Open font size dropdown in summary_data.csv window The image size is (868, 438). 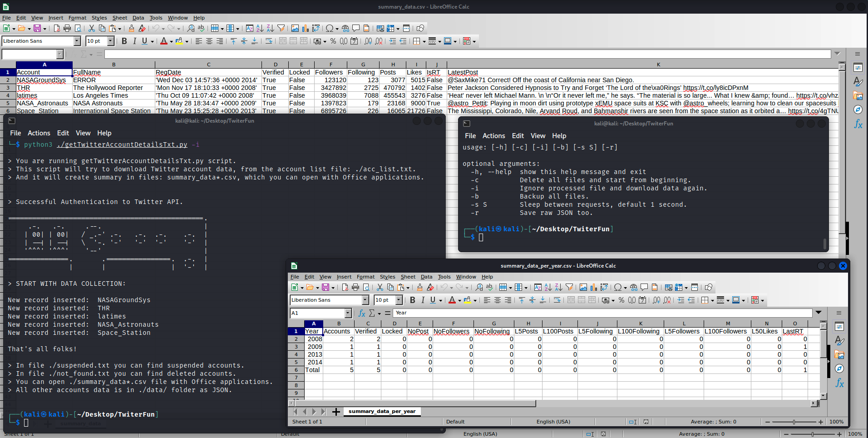click(110, 41)
